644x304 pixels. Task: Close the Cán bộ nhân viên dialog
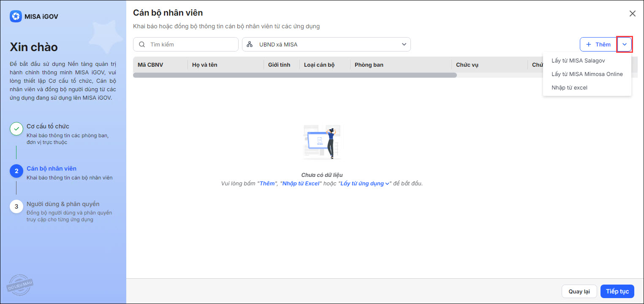pyautogui.click(x=633, y=14)
